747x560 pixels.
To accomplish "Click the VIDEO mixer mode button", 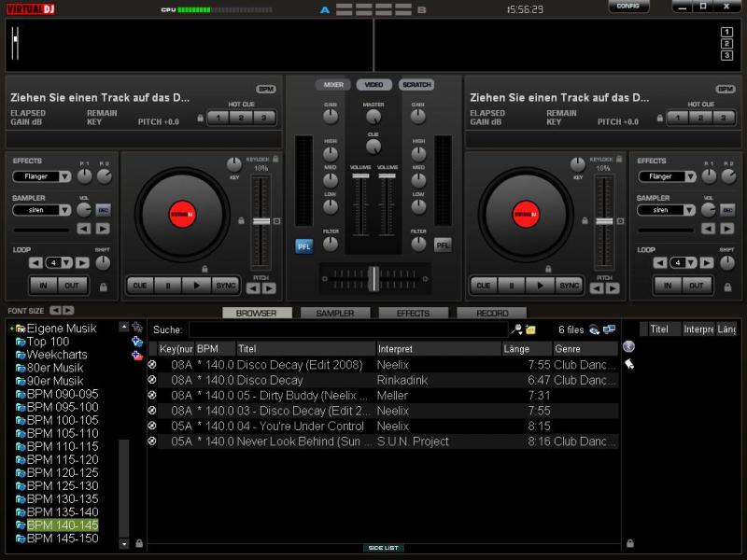I will (373, 85).
